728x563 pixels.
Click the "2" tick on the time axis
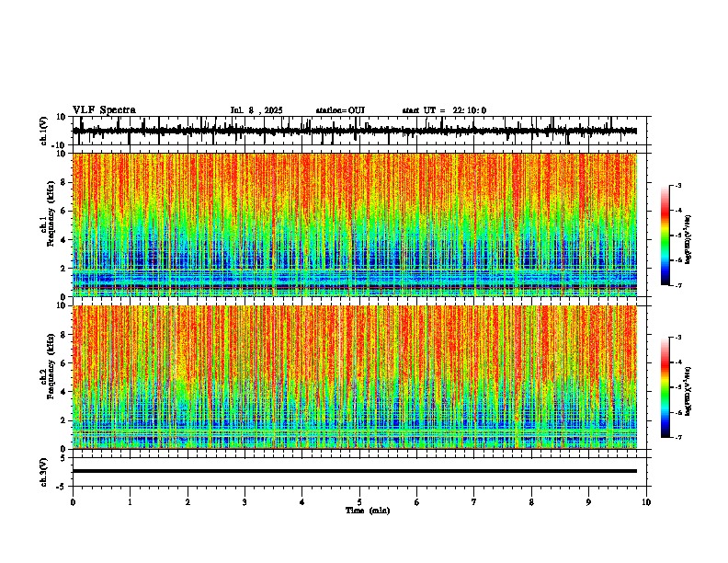(188, 502)
